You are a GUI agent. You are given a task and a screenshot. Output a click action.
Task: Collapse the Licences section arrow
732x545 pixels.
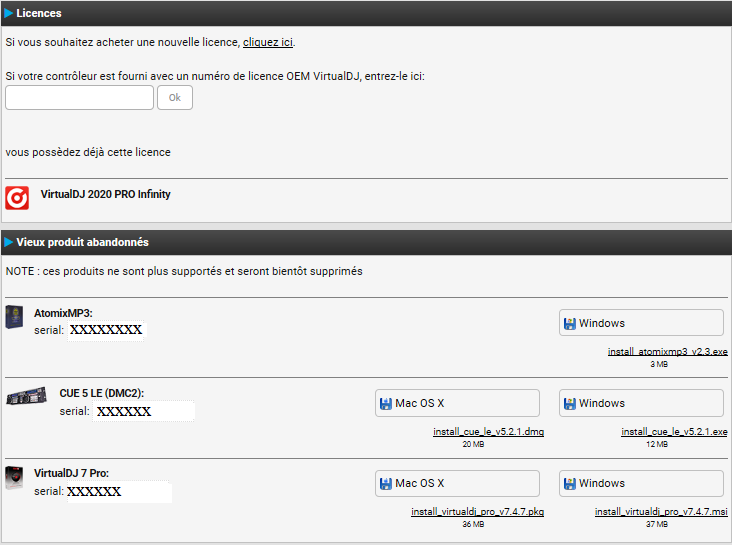9,13
